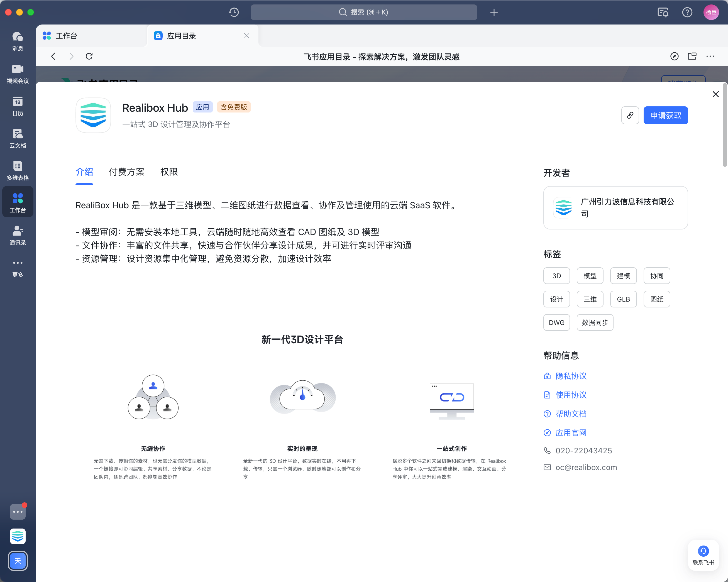Screen dimensions: 728x582
Task: Click the 数据同步 tag
Action: [x=595, y=322]
